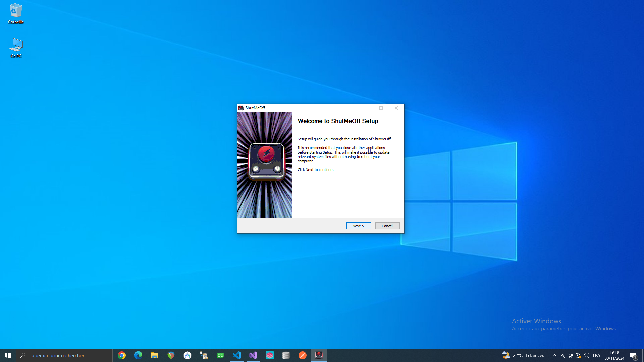Open the database tool from the taskbar
The width and height of the screenshot is (644, 362).
pyautogui.click(x=286, y=355)
